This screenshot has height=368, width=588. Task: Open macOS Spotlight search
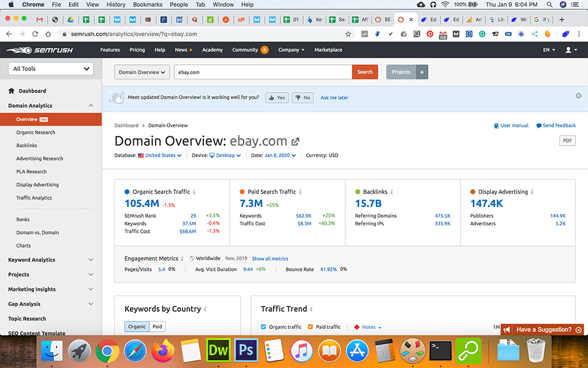point(550,5)
